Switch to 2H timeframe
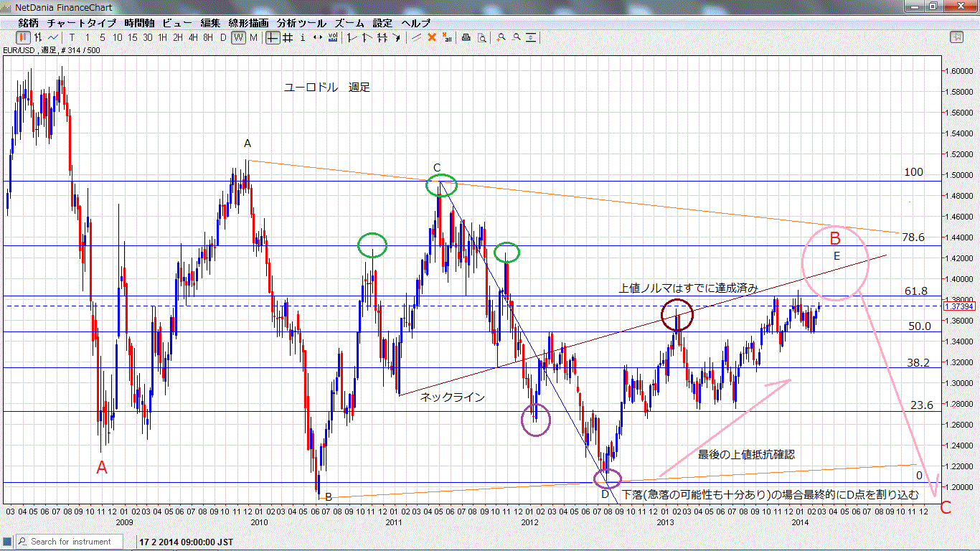The image size is (980, 551). coord(178,37)
